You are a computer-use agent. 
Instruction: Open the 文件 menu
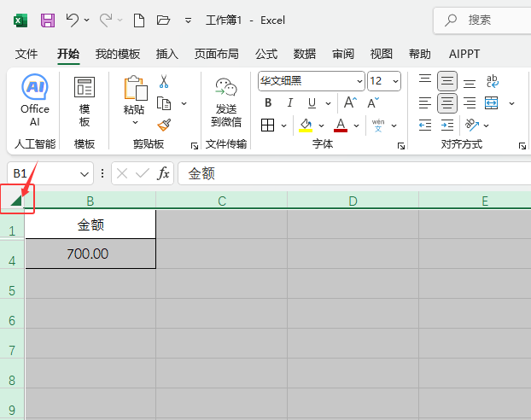pyautogui.click(x=26, y=54)
